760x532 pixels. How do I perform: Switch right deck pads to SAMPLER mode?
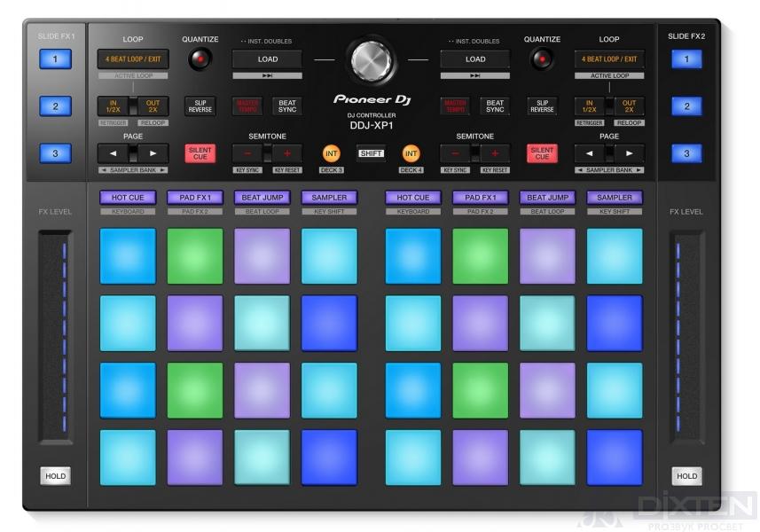(x=615, y=197)
